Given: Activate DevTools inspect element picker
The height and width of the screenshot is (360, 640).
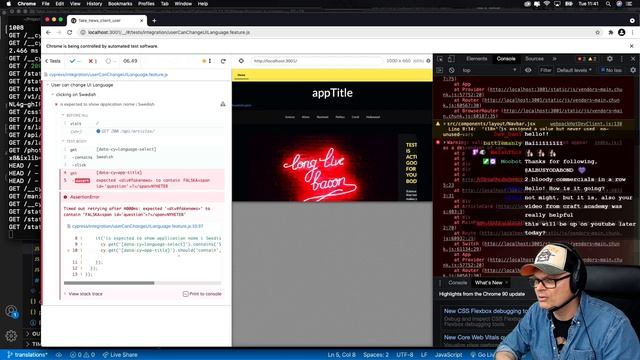Looking at the screenshot, I should coord(440,59).
